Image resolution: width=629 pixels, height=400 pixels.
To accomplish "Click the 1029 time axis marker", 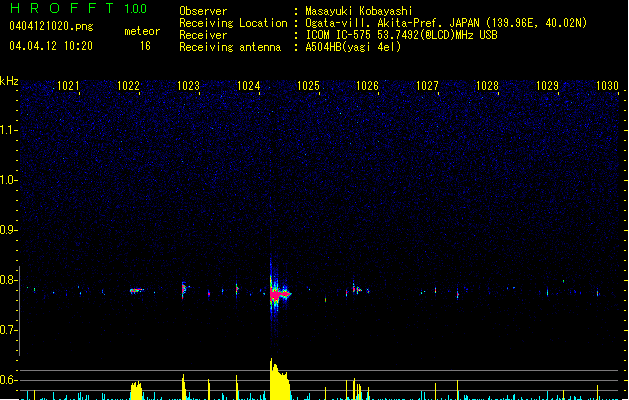I will pyautogui.click(x=547, y=86).
